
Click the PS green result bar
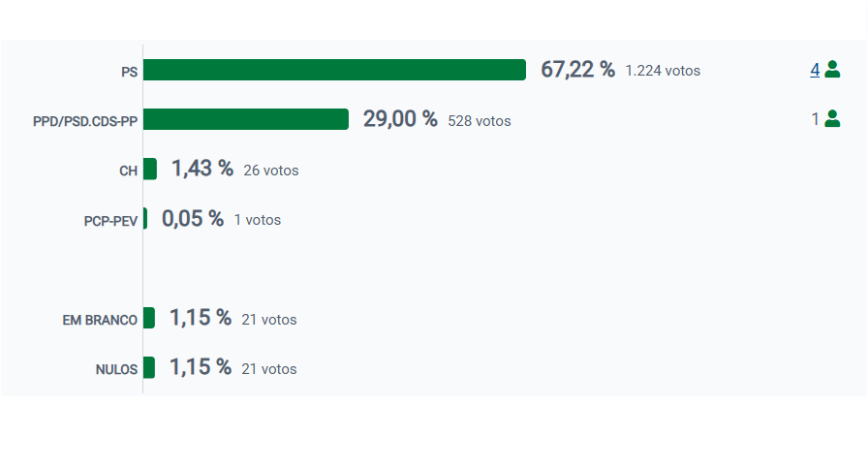click(334, 70)
